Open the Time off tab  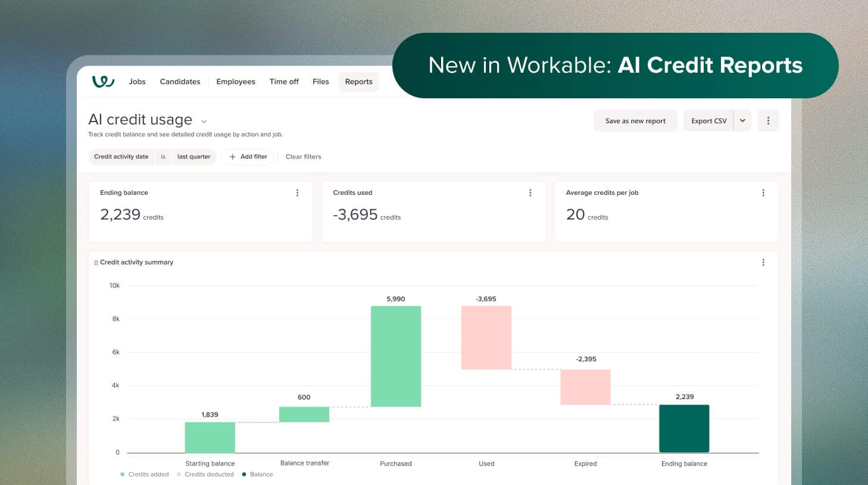[284, 82]
